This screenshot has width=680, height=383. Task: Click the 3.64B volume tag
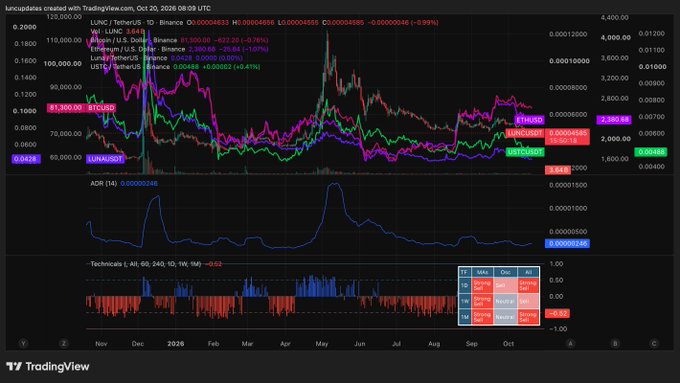click(558, 170)
